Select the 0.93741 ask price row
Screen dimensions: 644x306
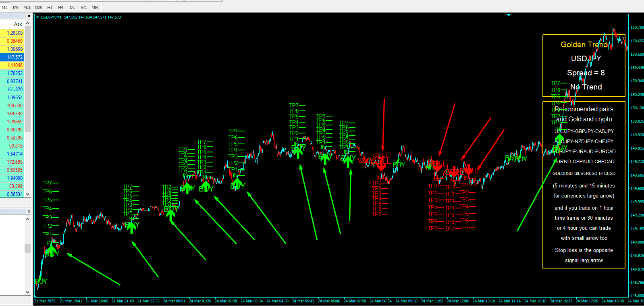point(12,81)
